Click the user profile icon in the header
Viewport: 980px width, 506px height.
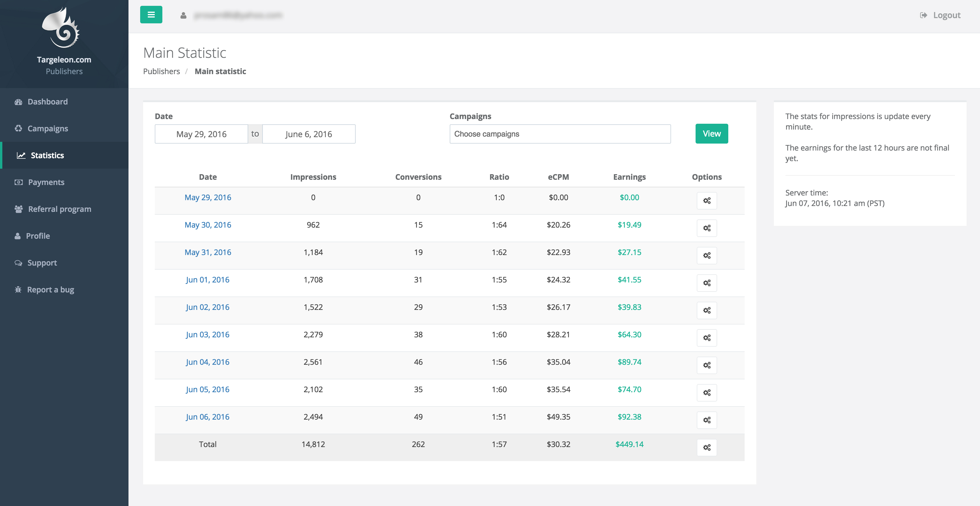coord(183,15)
